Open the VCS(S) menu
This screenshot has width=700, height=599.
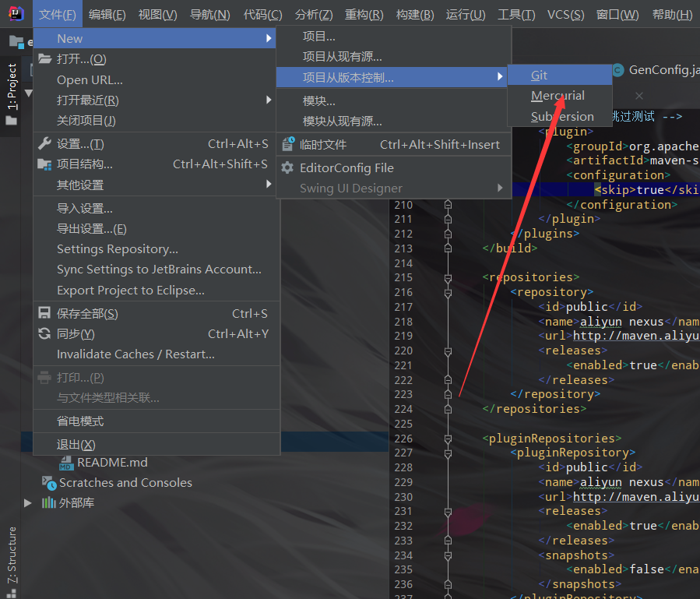565,15
